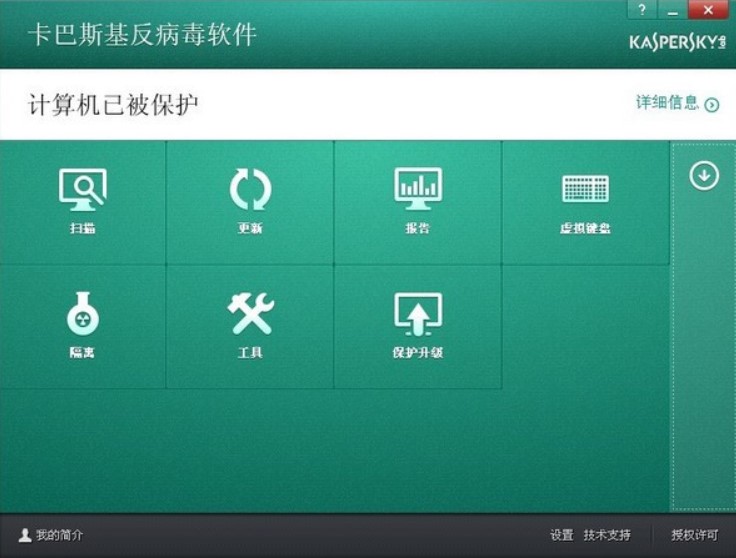Open 技术支持 technical support

click(607, 535)
